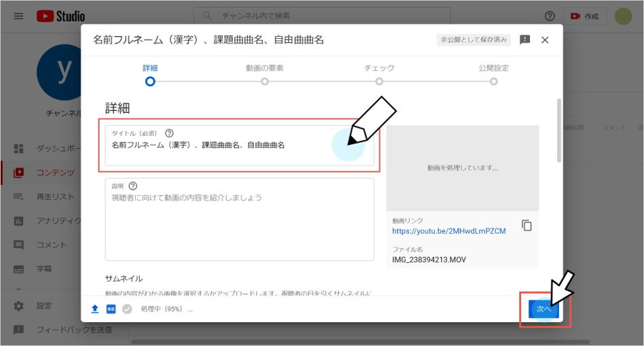The image size is (644, 346).
Task: Click the description help icon
Action: point(133,186)
